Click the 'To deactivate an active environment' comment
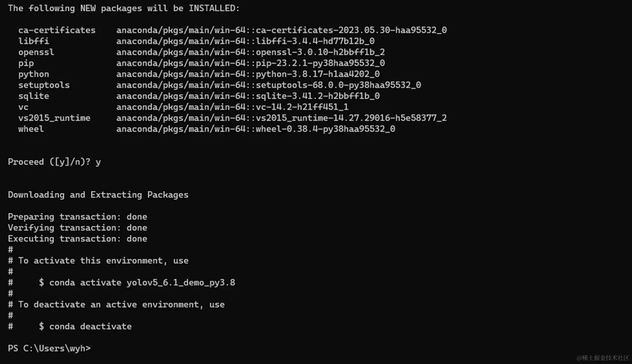Viewport: 632px width, 364px height. [121, 304]
